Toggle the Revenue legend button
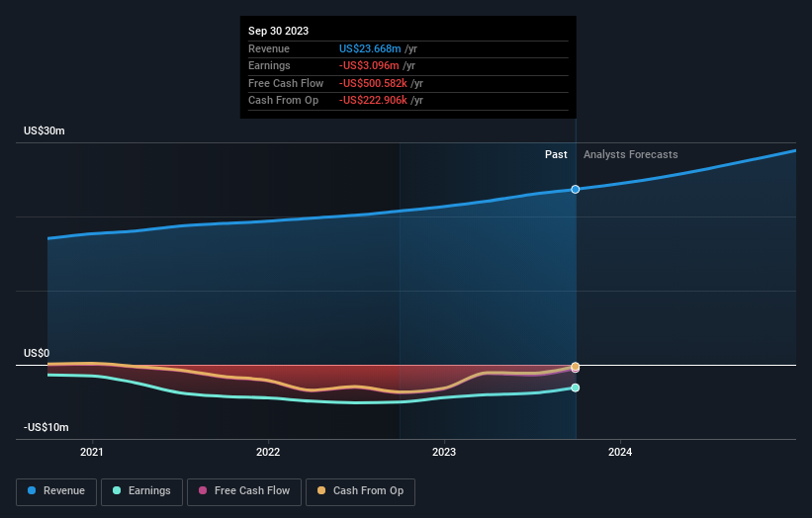Screen dimensions: 812x518 click(56, 491)
